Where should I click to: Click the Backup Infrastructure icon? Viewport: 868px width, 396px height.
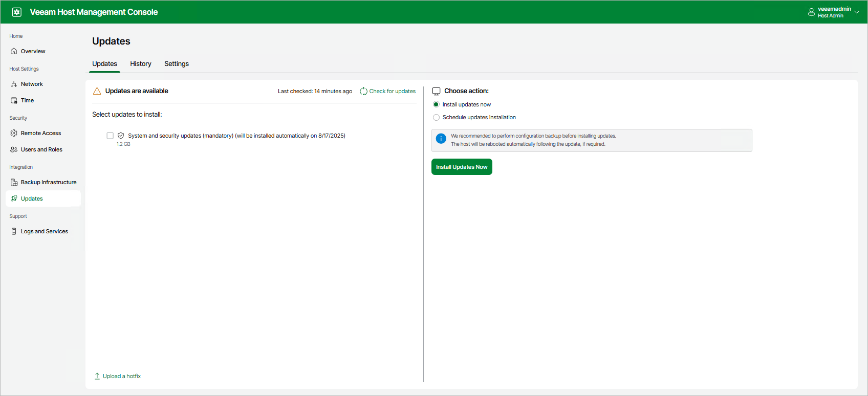click(x=14, y=182)
